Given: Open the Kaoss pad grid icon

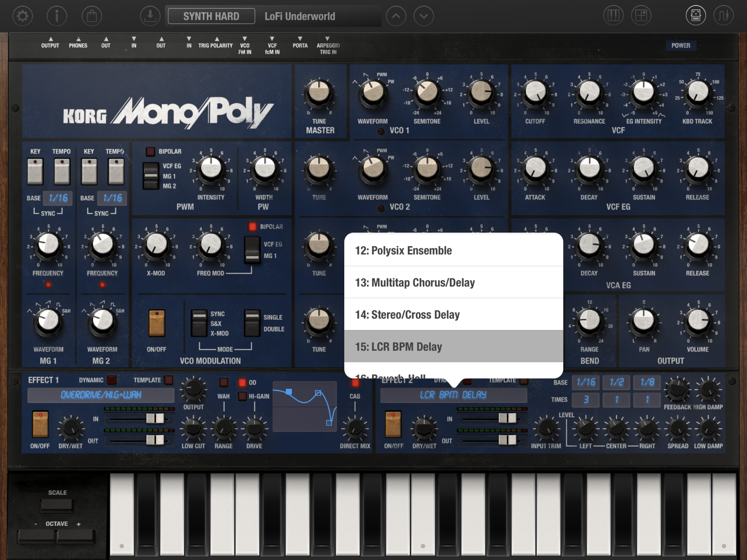Looking at the screenshot, I should [x=641, y=15].
